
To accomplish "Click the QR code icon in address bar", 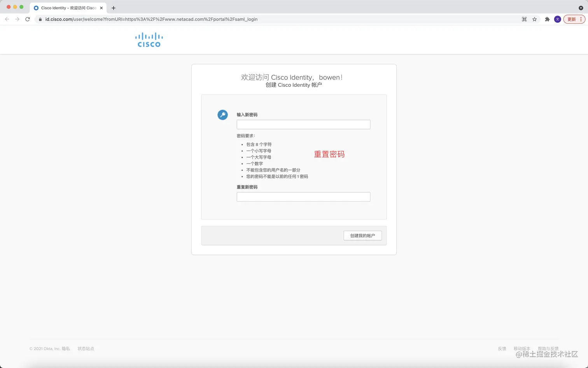I will pyautogui.click(x=524, y=19).
